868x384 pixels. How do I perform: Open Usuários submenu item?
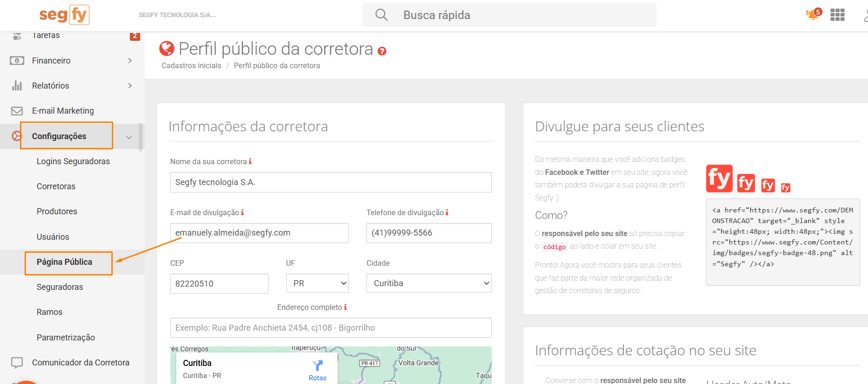coord(53,237)
